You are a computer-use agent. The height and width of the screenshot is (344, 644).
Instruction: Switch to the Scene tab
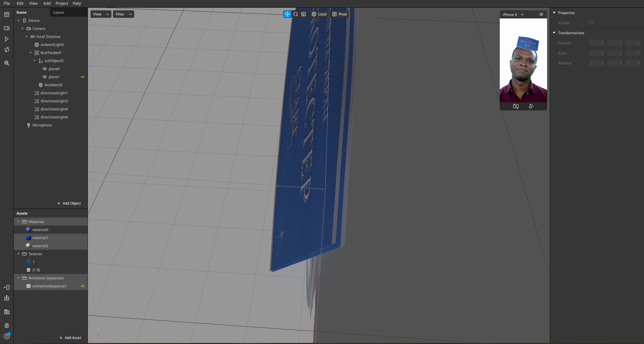coord(21,12)
